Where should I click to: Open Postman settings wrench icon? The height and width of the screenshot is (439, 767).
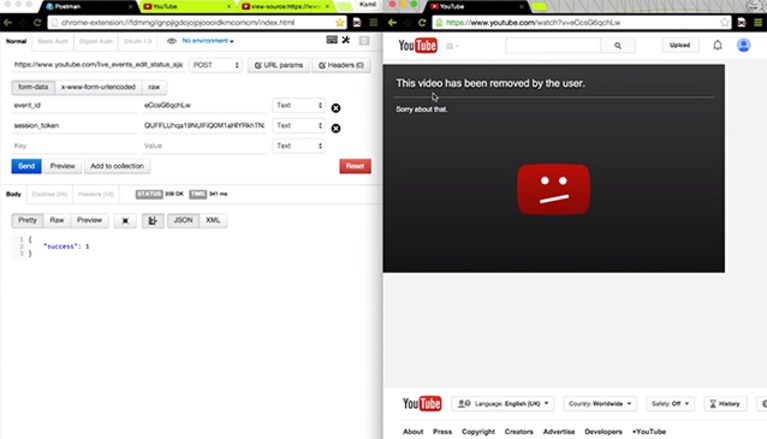[x=346, y=40]
